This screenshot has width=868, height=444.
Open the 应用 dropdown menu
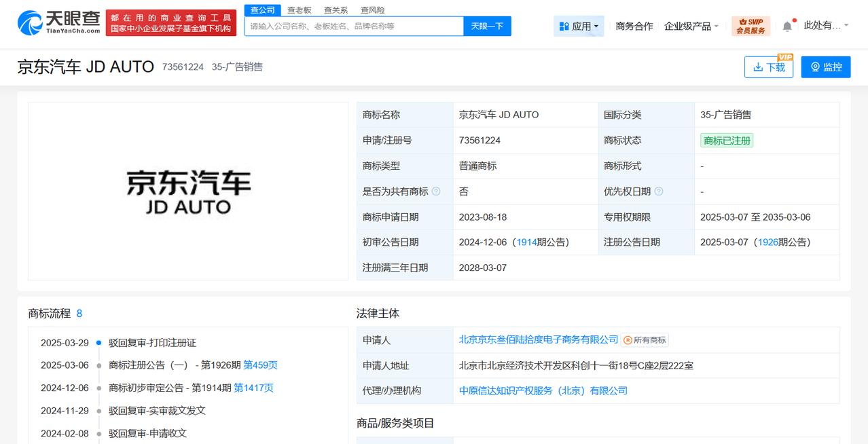579,26
